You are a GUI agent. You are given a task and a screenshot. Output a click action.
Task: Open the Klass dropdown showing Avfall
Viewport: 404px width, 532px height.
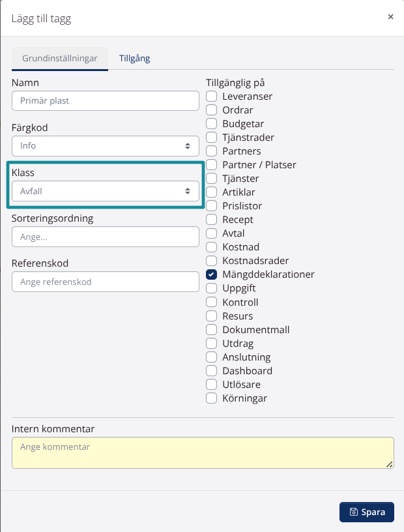point(105,191)
